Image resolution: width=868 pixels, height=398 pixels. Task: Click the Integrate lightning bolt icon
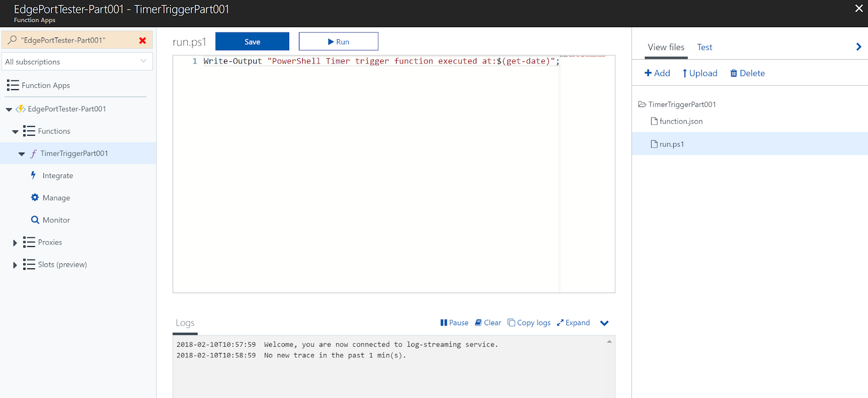pyautogui.click(x=33, y=175)
